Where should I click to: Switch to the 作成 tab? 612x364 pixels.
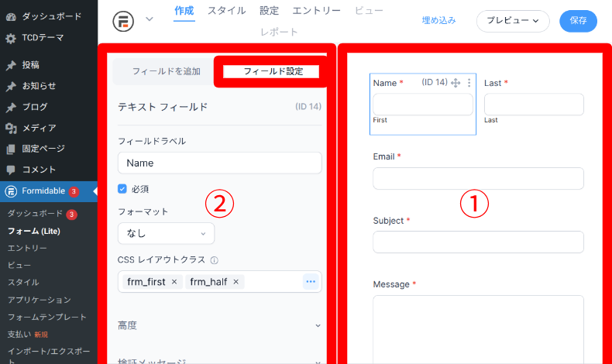tap(184, 11)
